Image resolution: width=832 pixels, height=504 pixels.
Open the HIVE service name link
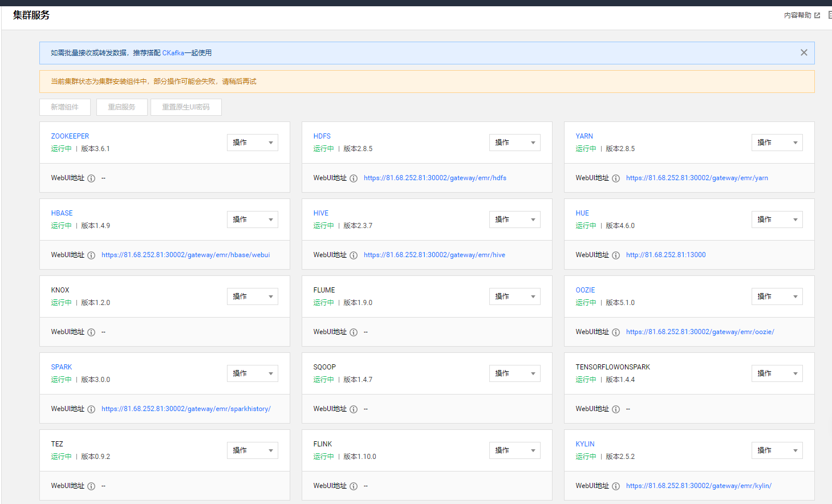coord(321,213)
